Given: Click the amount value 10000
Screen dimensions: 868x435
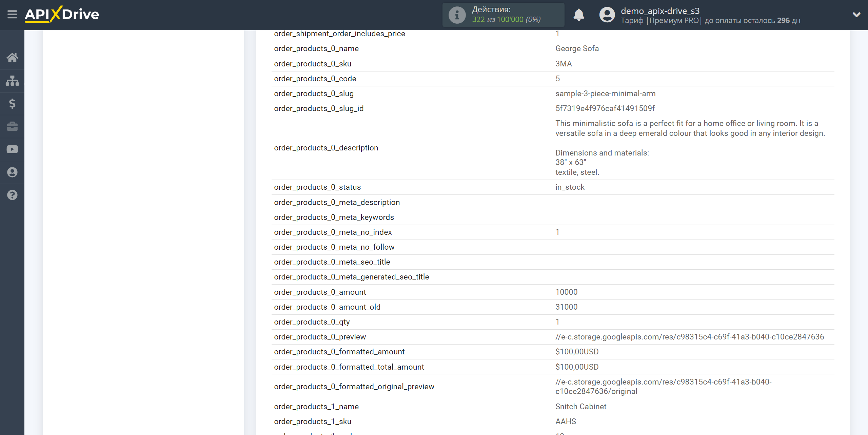Looking at the screenshot, I should (x=566, y=292).
